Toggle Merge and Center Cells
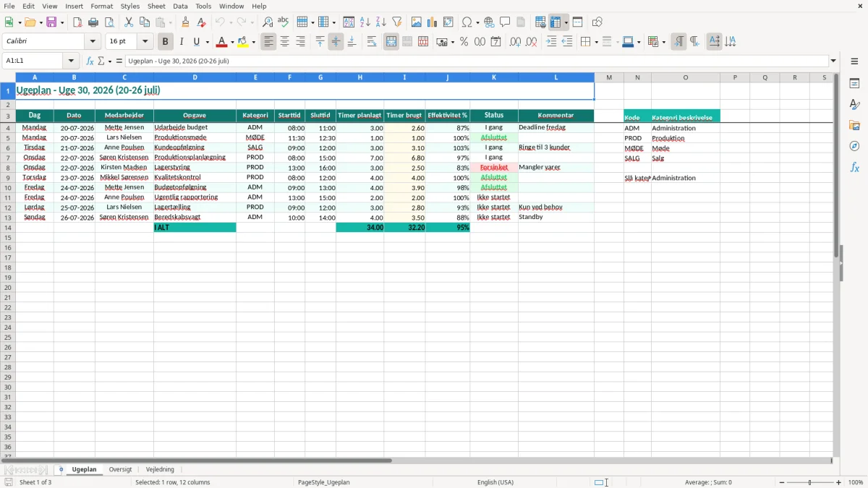The height and width of the screenshot is (488, 868). tap(391, 42)
